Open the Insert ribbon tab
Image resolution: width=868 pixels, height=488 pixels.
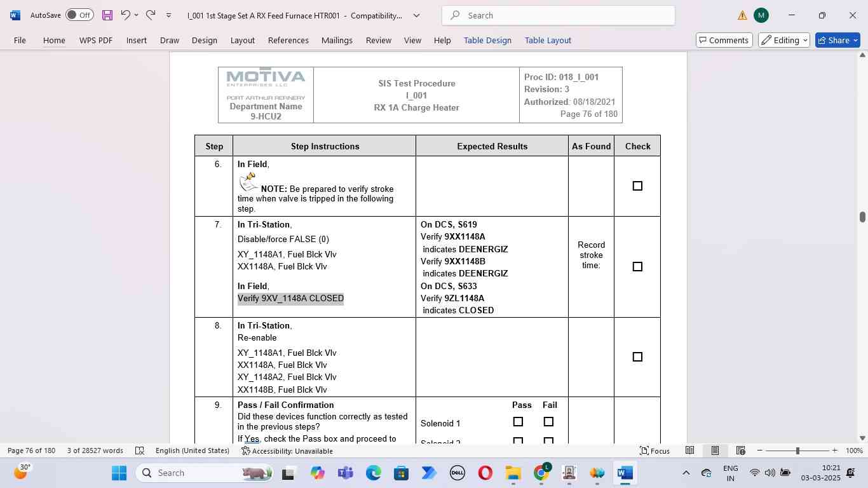[137, 40]
